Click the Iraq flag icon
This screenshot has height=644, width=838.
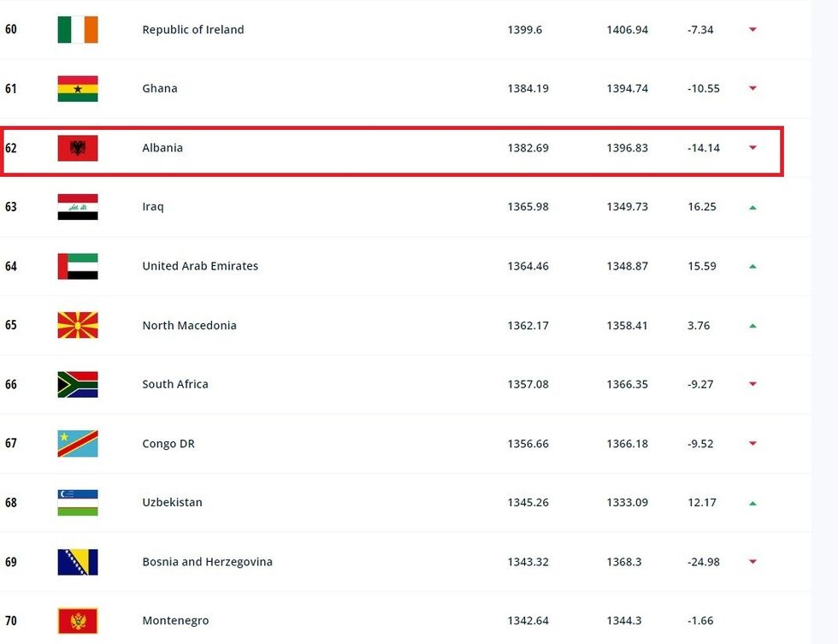pos(78,207)
